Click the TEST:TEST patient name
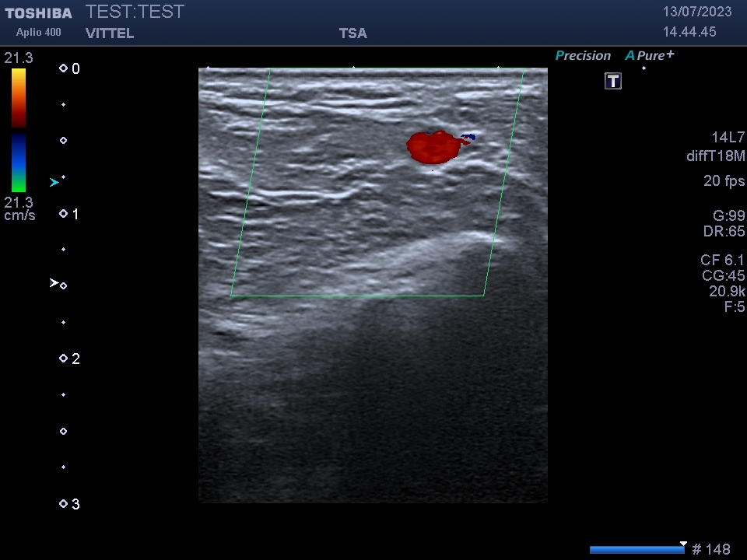 click(135, 12)
